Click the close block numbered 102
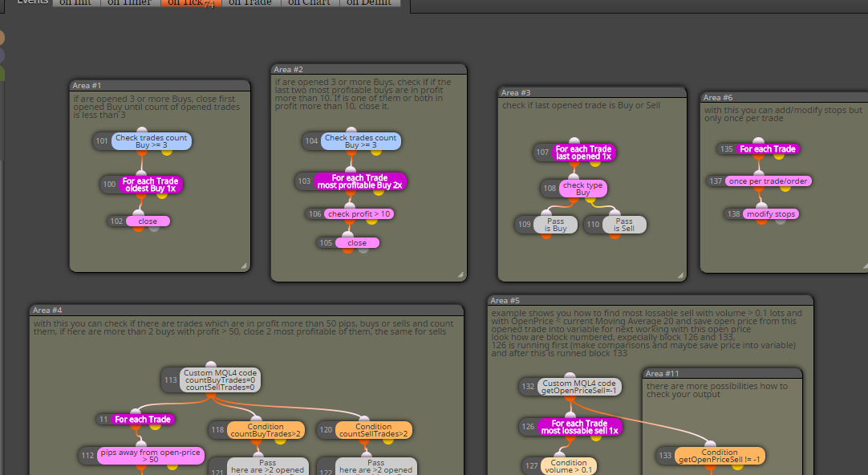Image resolution: width=868 pixels, height=475 pixels. (148, 221)
